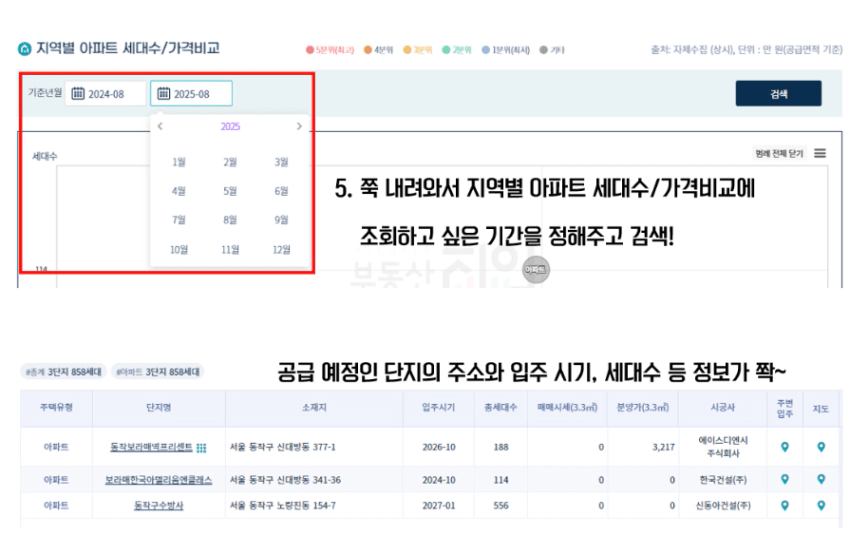Click the 2024-08 start date input field
The width and height of the screenshot is (850, 536).
tap(106, 94)
